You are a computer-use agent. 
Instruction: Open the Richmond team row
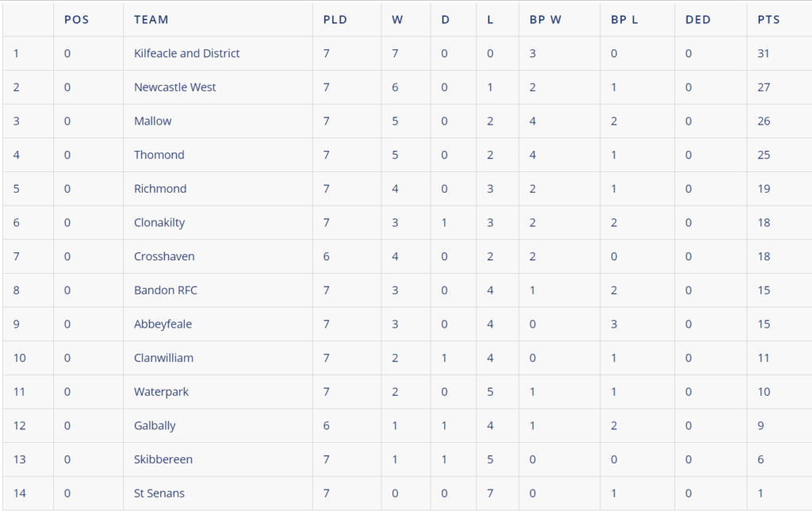coord(160,189)
